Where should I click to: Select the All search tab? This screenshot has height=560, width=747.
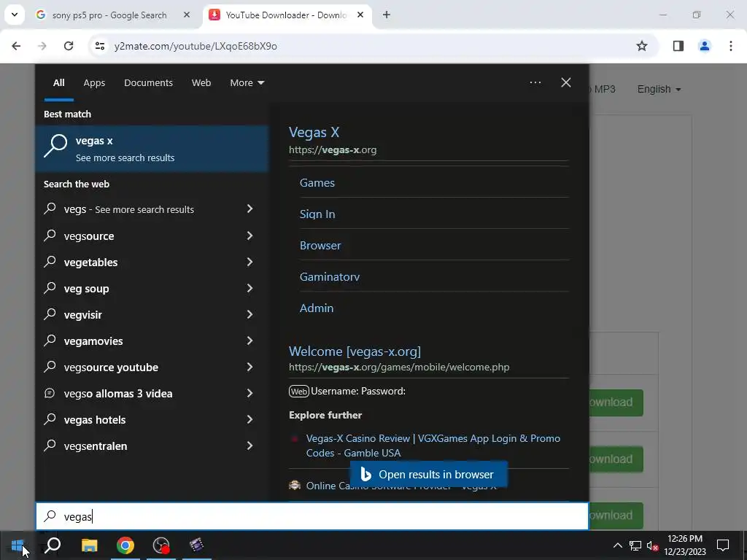(58, 83)
